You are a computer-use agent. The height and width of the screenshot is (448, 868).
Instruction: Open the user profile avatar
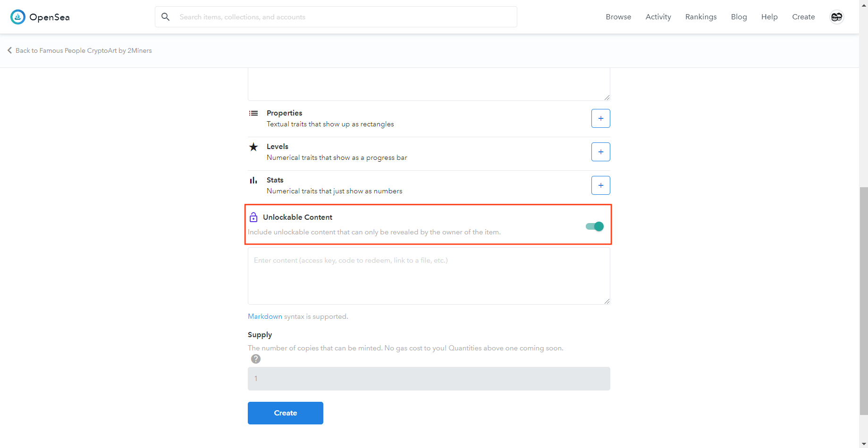tap(836, 17)
